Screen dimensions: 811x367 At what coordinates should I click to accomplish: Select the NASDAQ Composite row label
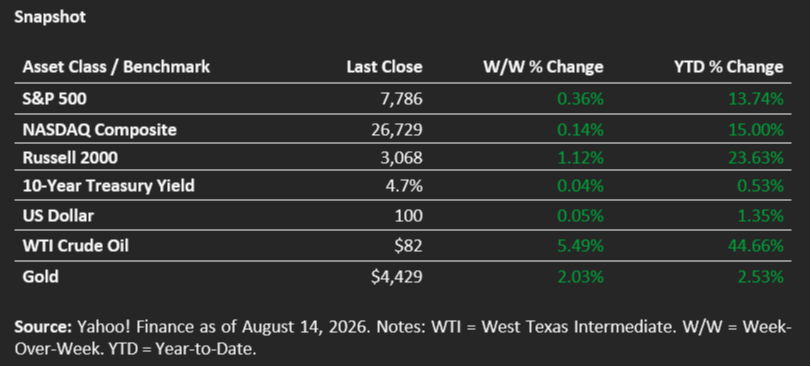99,129
